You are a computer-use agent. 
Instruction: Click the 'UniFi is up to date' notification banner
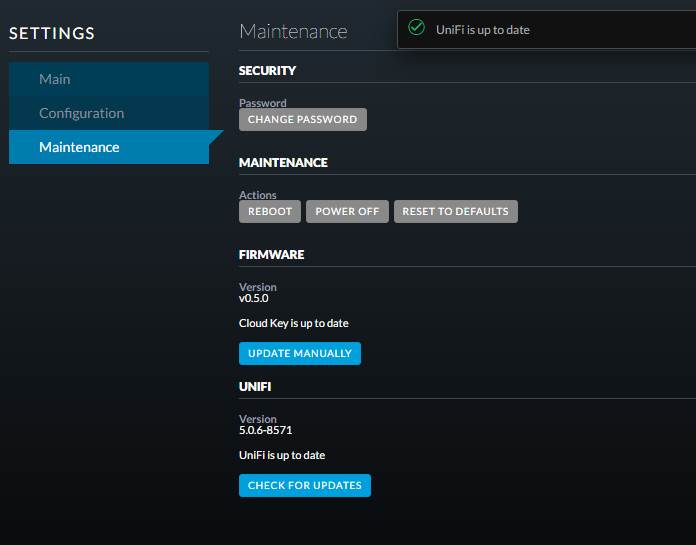tap(546, 30)
